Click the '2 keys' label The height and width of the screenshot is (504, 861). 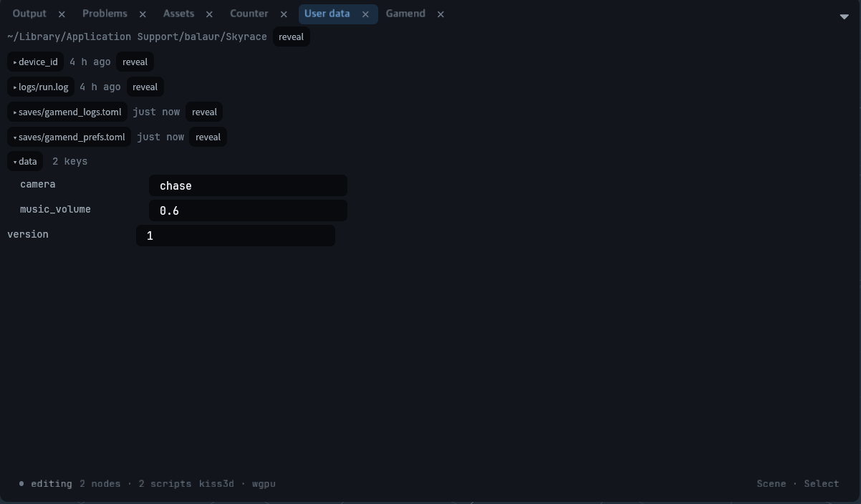point(70,161)
